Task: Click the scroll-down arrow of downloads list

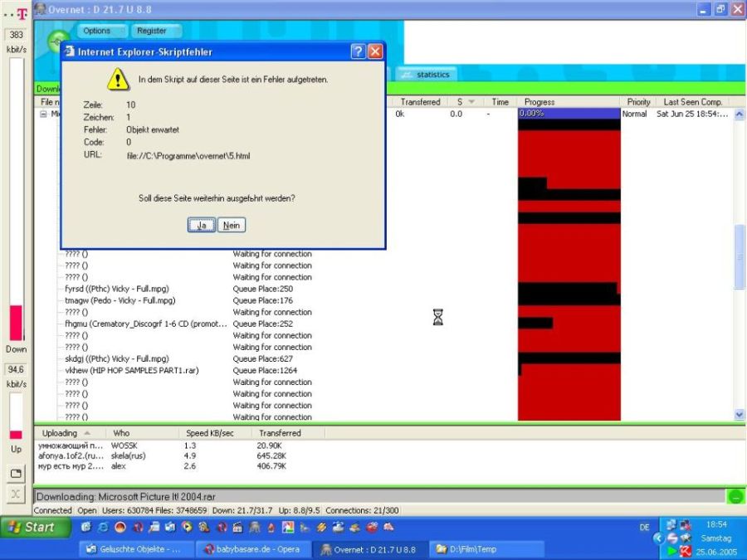Action: click(739, 415)
